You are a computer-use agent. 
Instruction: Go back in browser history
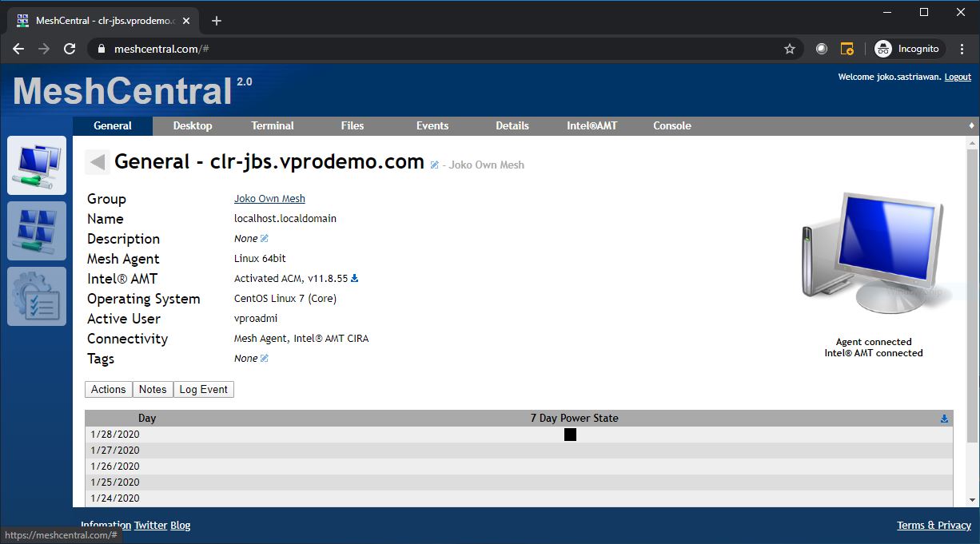pyautogui.click(x=18, y=49)
